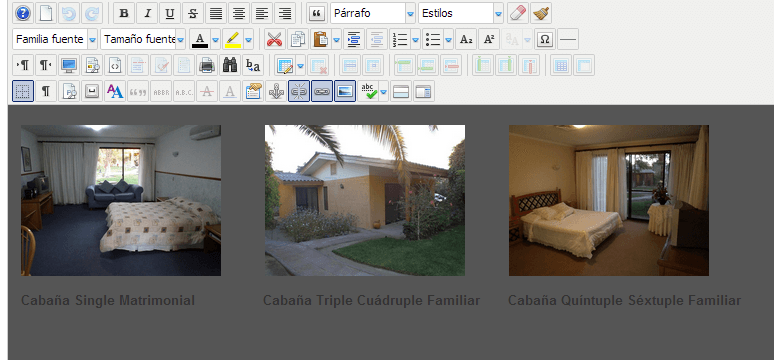Viewport: 774px width, 360px height.
Task: Click the Print icon
Action: click(207, 65)
